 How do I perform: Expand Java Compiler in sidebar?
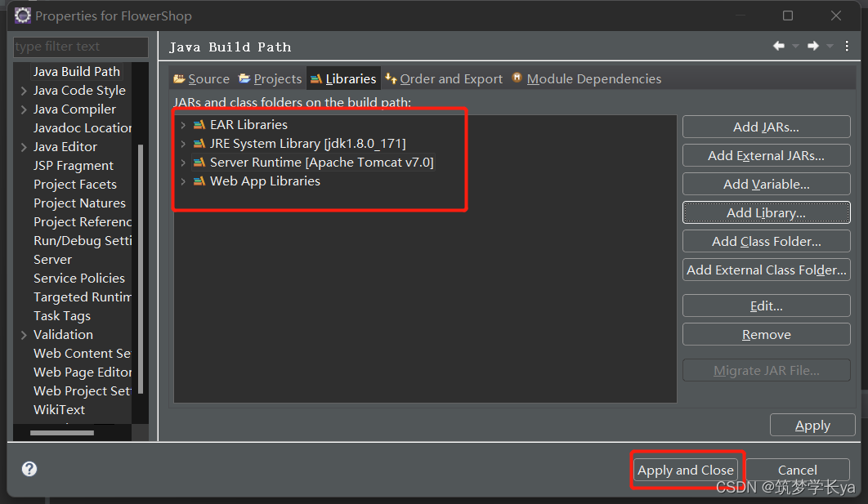(x=23, y=109)
